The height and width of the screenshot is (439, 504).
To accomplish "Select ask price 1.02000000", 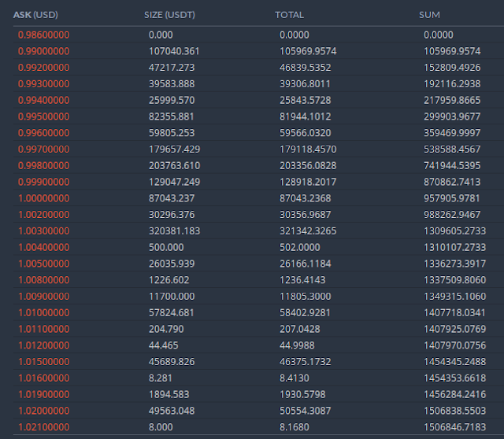I will pyautogui.click(x=44, y=411).
